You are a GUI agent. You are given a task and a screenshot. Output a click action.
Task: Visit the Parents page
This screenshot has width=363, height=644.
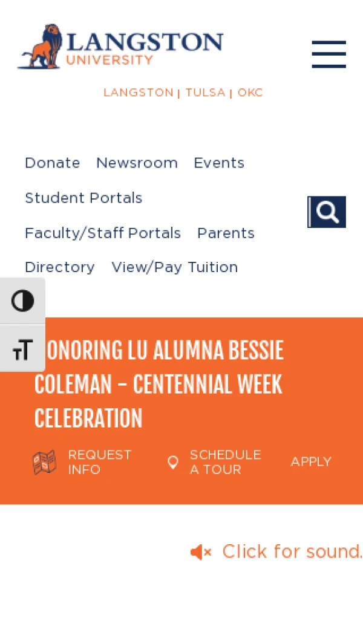coord(226,233)
